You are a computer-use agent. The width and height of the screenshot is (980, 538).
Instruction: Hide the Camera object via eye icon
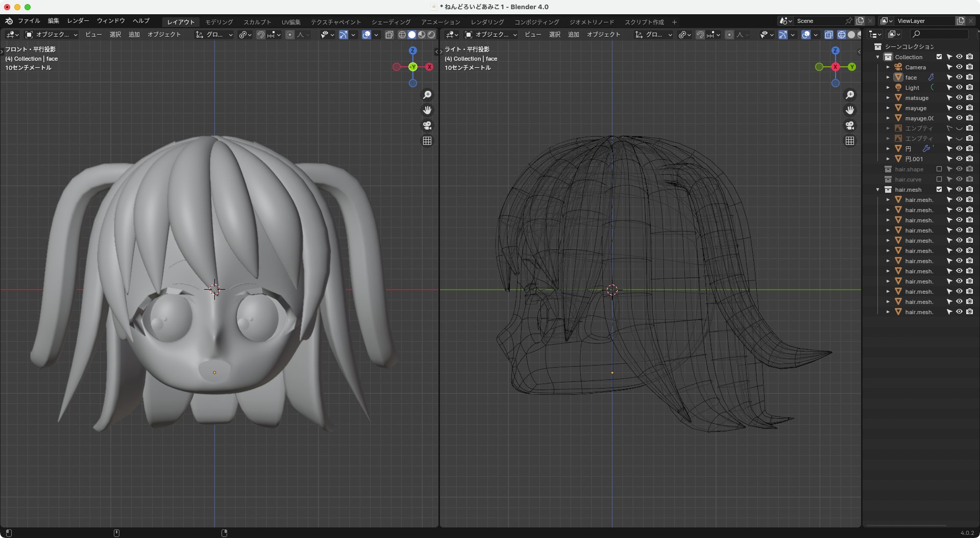(959, 67)
